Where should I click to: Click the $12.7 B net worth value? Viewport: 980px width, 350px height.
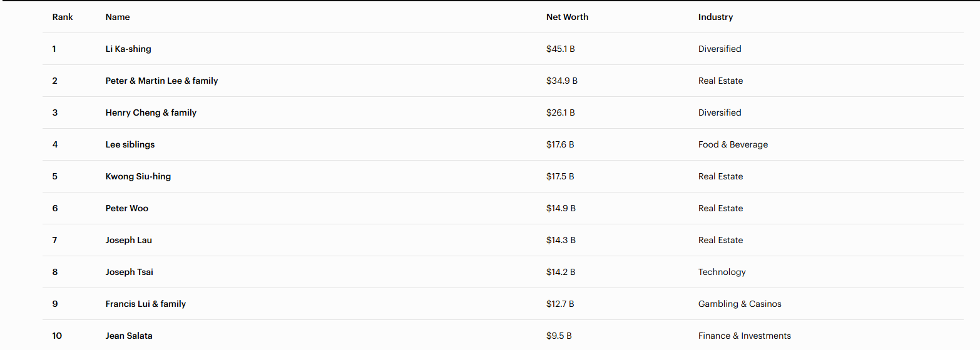pyautogui.click(x=560, y=304)
